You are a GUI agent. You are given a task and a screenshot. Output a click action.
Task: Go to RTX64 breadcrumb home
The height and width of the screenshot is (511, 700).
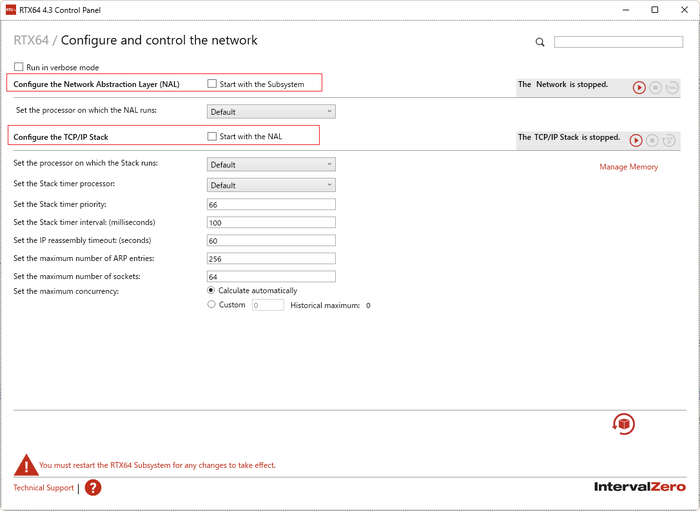(31, 41)
